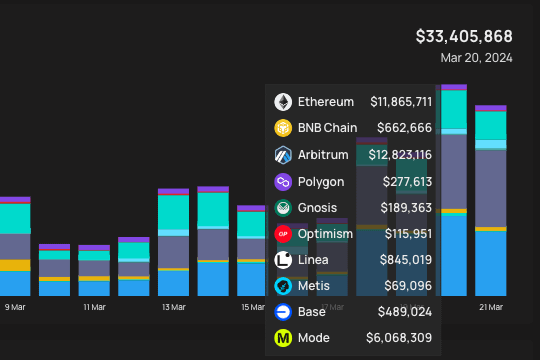540x360 pixels.
Task: Click the Optimism label in tooltip
Action: pyautogui.click(x=325, y=234)
